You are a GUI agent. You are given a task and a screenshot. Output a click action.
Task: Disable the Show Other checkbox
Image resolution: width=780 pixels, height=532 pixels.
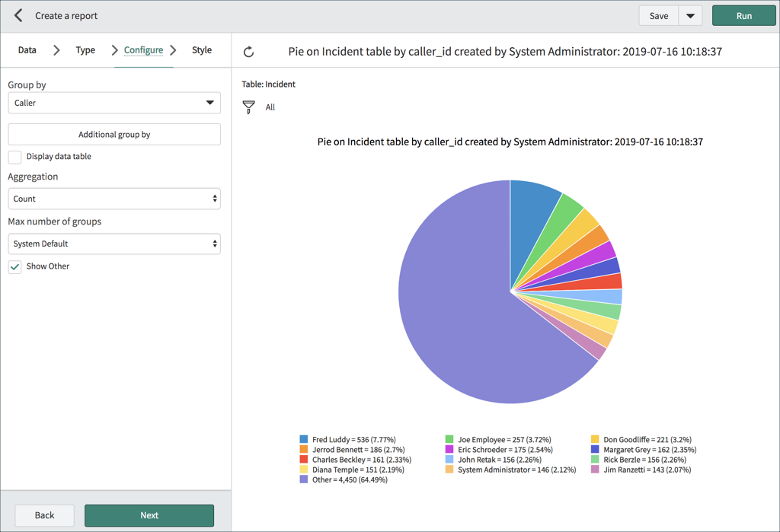click(14, 266)
